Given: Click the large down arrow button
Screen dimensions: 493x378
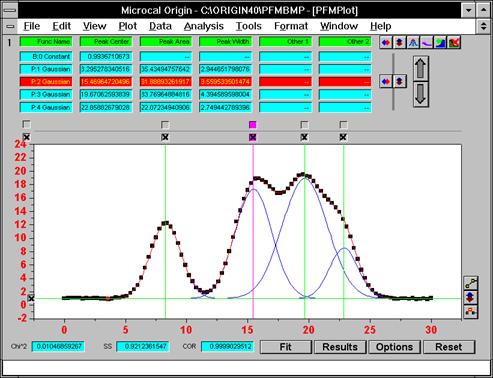Looking at the screenshot, I should pyautogui.click(x=421, y=95).
